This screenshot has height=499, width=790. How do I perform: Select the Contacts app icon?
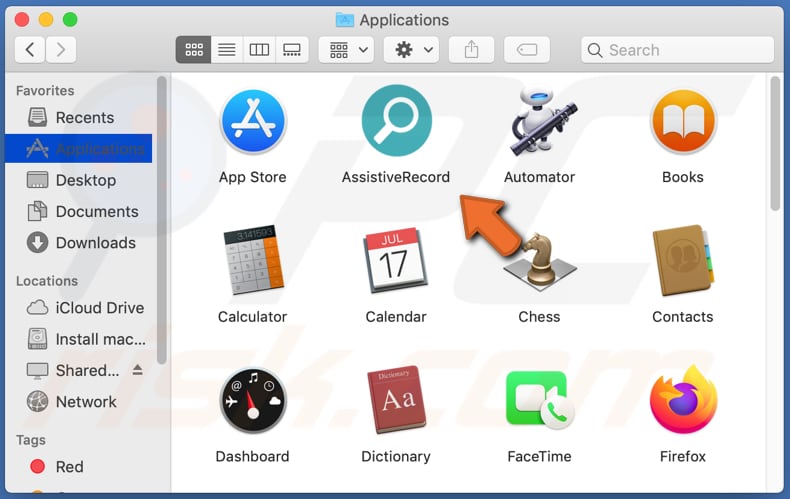683,260
